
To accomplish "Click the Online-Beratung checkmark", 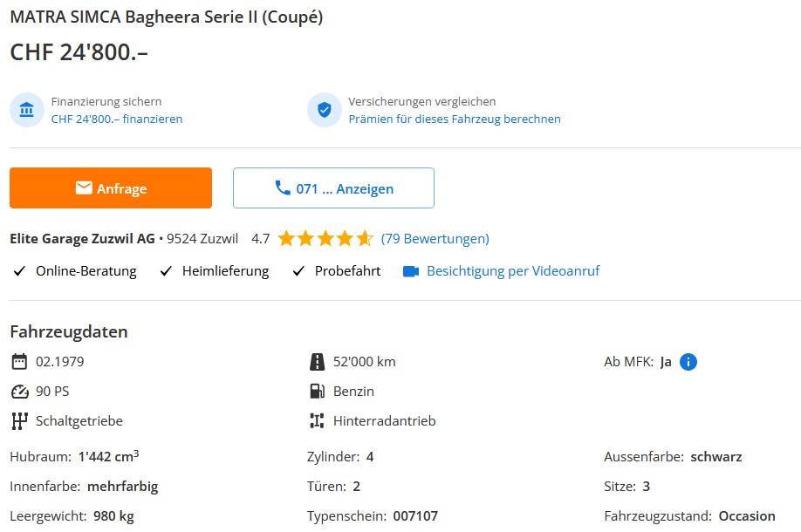I will click(x=19, y=271).
